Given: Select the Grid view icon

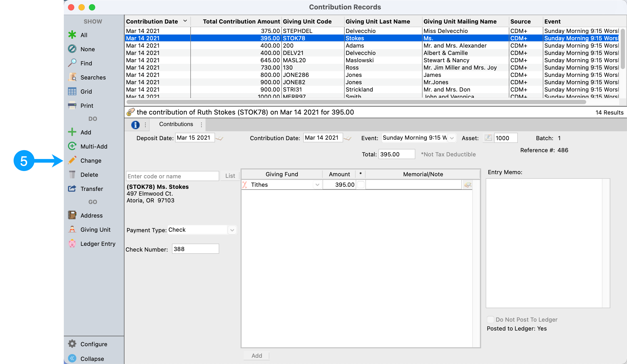Looking at the screenshot, I should pos(72,91).
